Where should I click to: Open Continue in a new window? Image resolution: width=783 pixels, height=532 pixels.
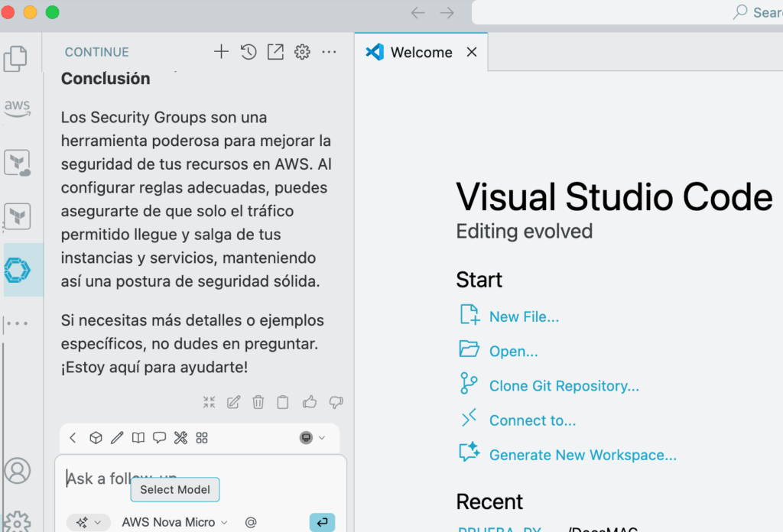pos(275,51)
